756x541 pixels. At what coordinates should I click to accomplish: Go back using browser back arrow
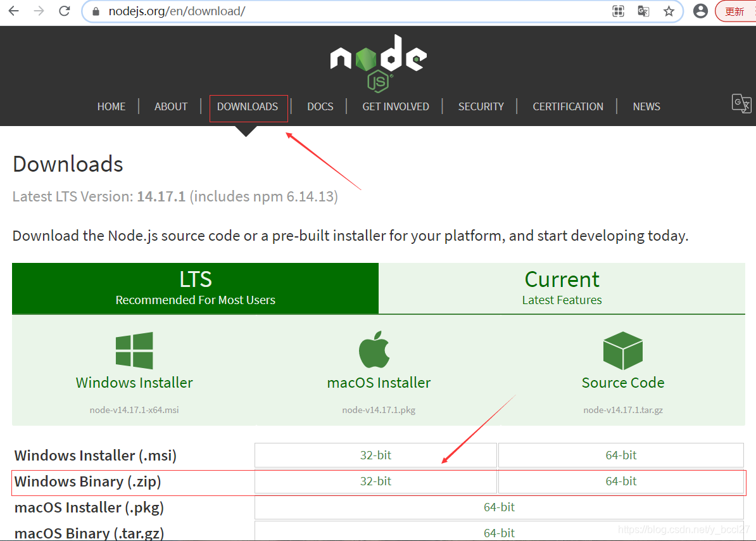(13, 11)
